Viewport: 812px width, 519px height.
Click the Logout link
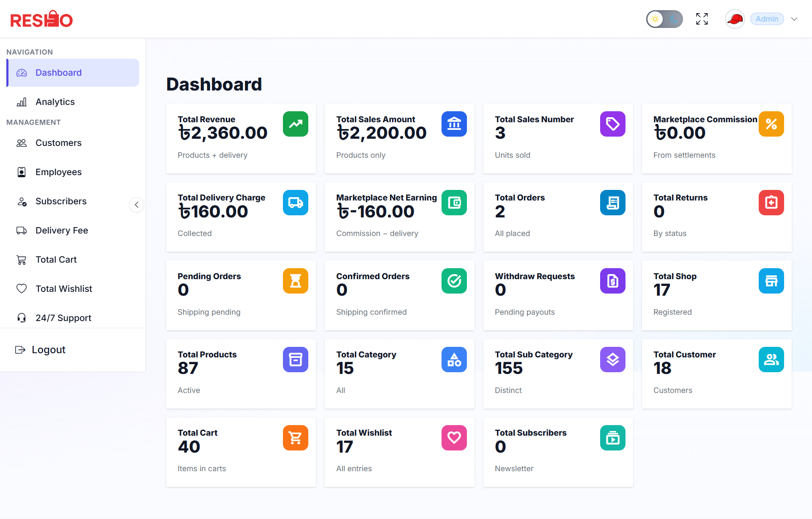coord(48,350)
